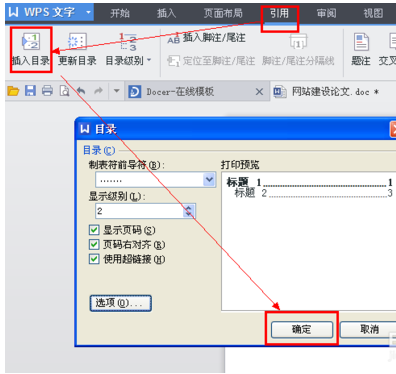The height and width of the screenshot is (374, 396).
Task: Switch to the 插入 tab
Action: tap(166, 13)
